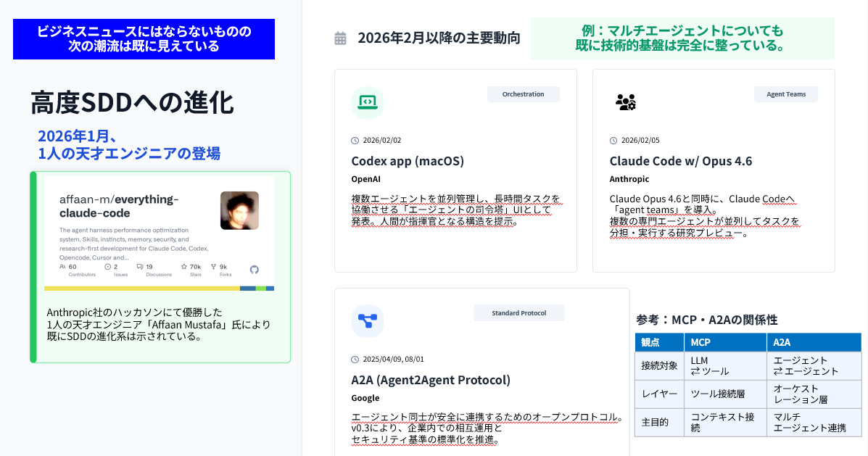This screenshot has width=868, height=456.
Task: Click the date text 2026/02/02
Action: [382, 141]
